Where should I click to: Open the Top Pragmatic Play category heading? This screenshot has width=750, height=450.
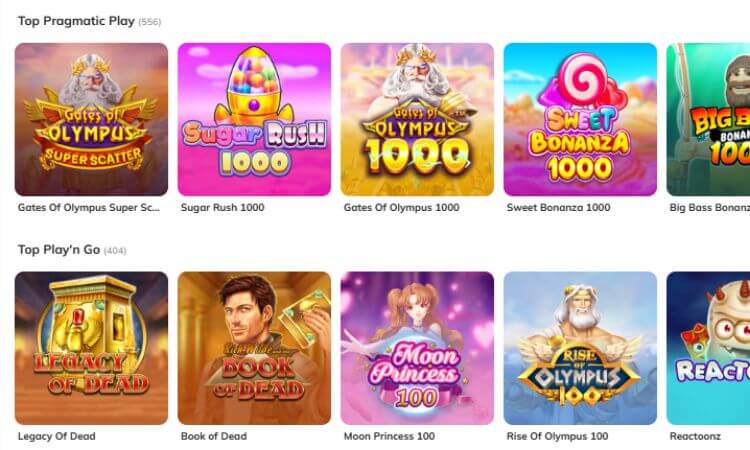point(76,21)
